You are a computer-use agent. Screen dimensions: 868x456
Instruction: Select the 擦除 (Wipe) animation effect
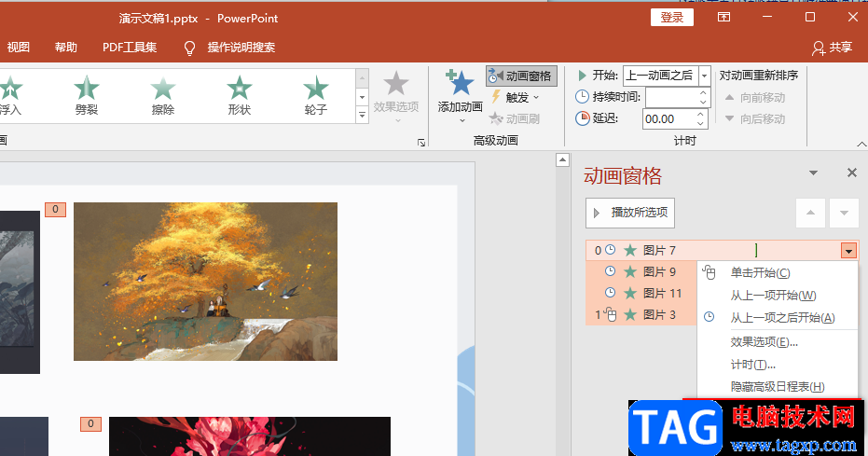click(x=163, y=95)
